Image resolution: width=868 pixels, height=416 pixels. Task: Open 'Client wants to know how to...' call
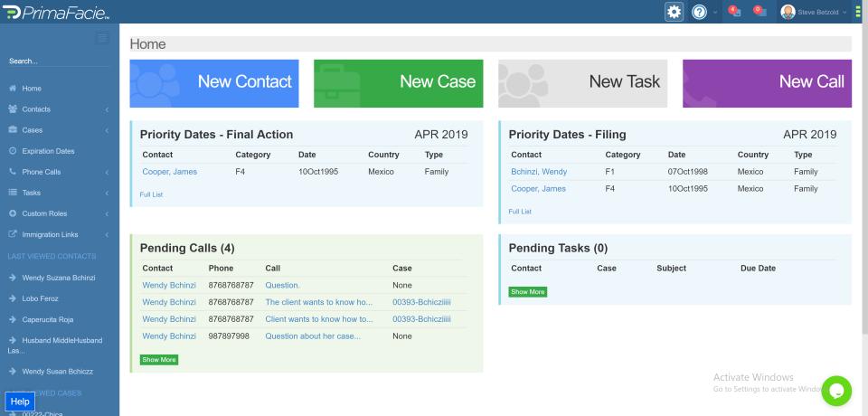319,319
